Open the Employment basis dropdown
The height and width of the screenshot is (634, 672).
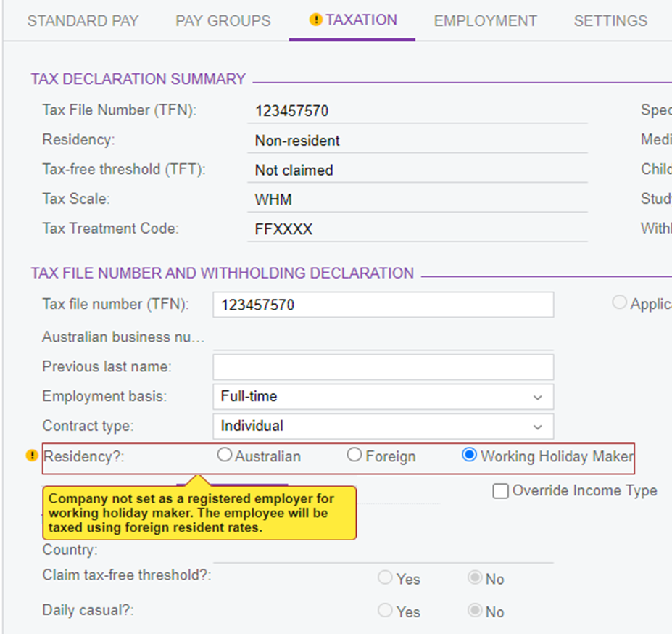click(x=383, y=397)
